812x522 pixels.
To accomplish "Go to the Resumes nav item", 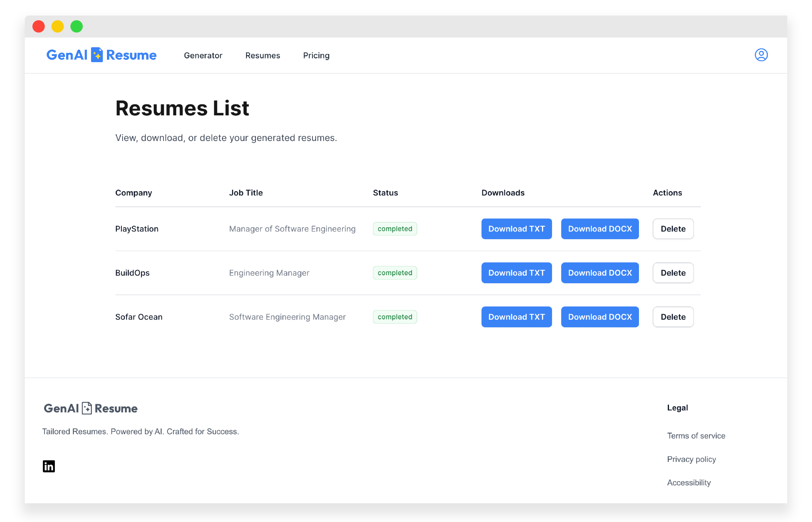I will (x=262, y=56).
